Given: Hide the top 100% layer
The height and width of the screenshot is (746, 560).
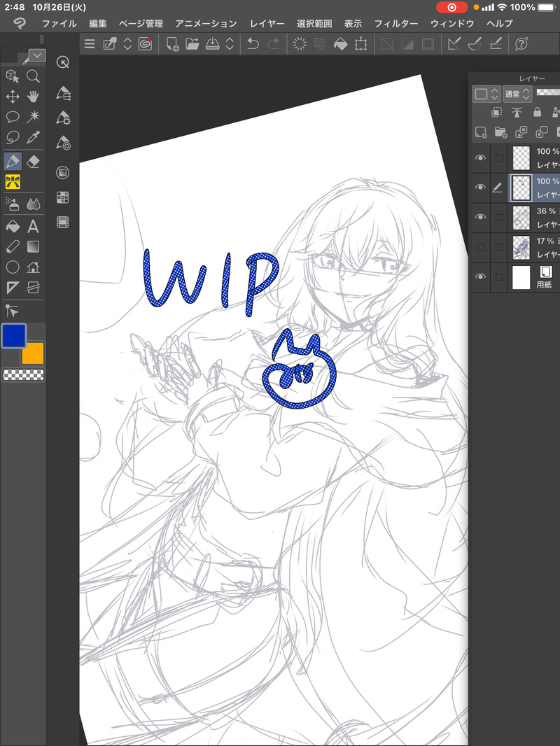Looking at the screenshot, I should (480, 157).
